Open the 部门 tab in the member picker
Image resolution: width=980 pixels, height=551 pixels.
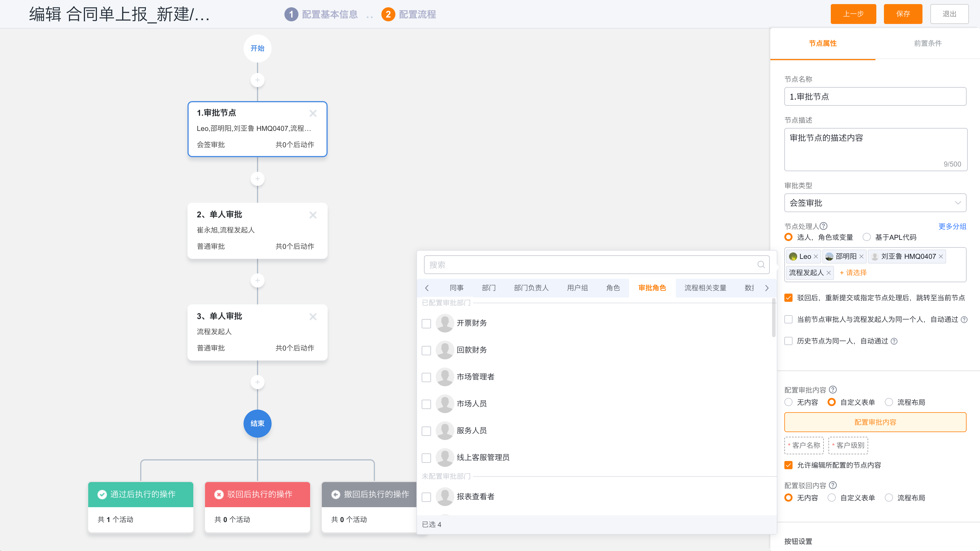pos(489,288)
